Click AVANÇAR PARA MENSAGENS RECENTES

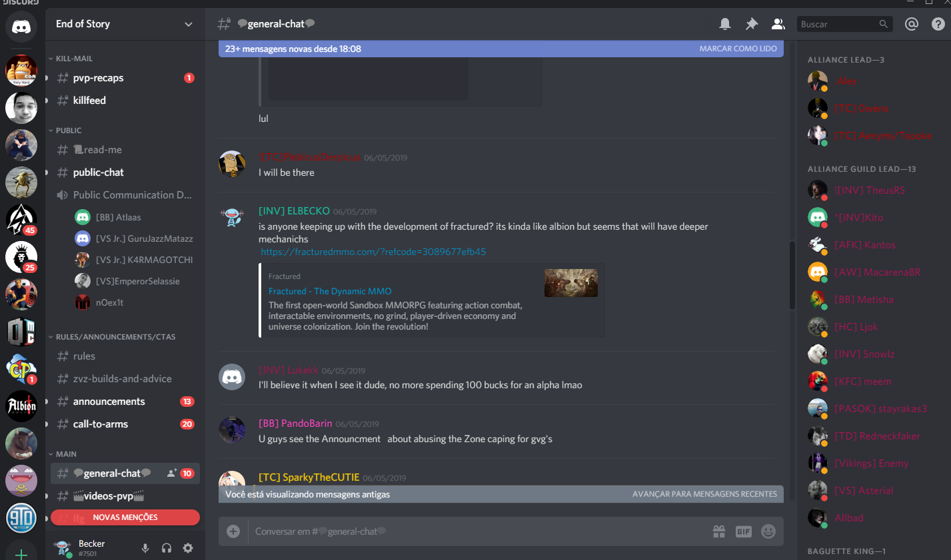(x=704, y=494)
